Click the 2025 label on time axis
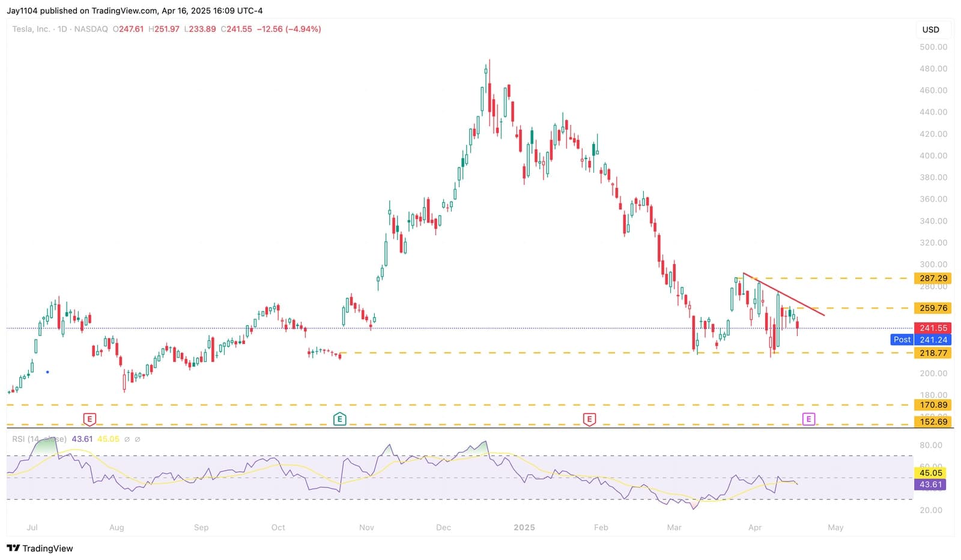 click(524, 528)
